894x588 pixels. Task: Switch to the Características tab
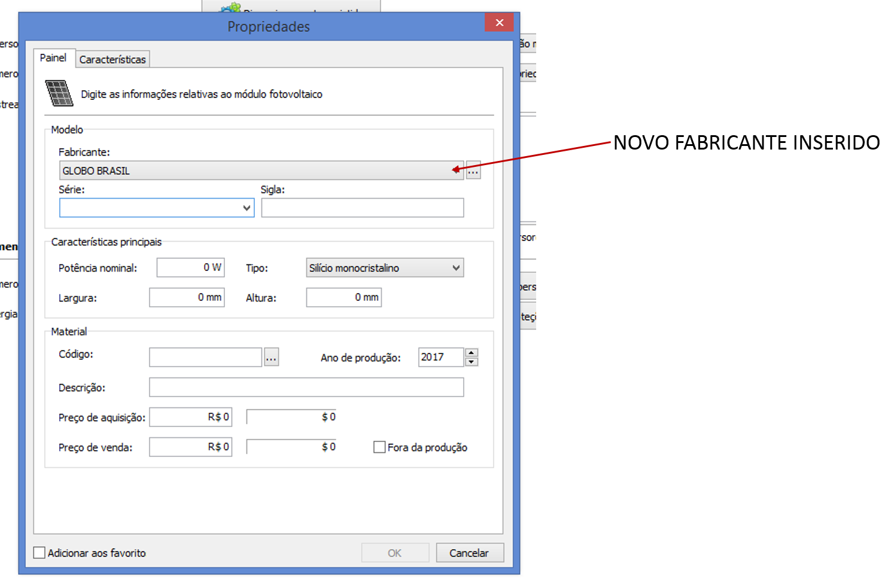[112, 59]
